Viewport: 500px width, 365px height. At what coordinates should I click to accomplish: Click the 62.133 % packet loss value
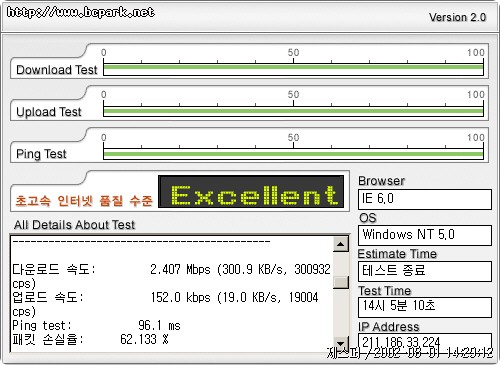coord(144,339)
